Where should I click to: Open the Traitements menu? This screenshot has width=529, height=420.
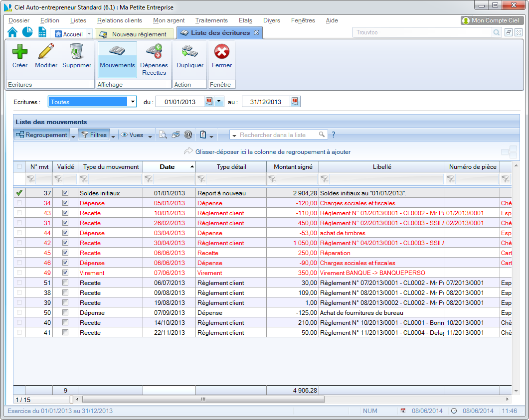tap(211, 20)
